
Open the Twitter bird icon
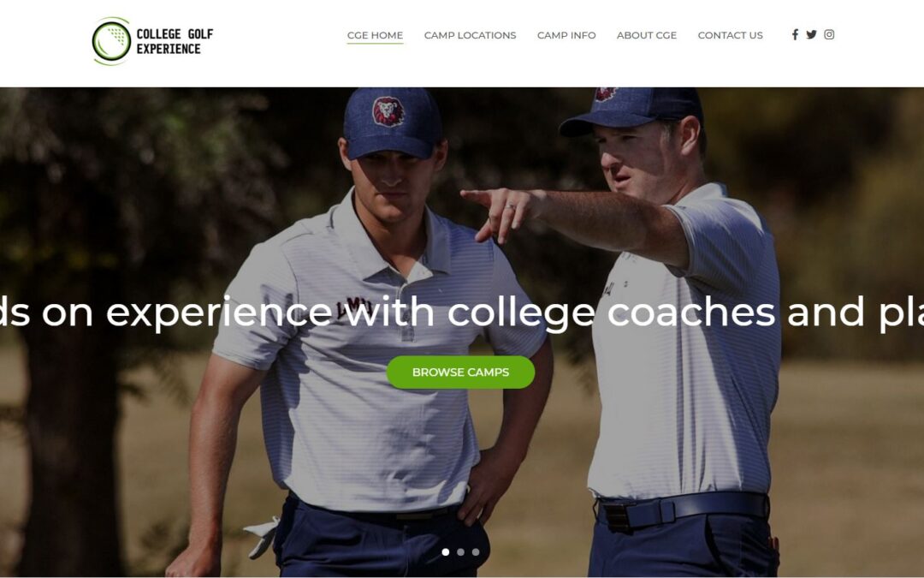(811, 35)
